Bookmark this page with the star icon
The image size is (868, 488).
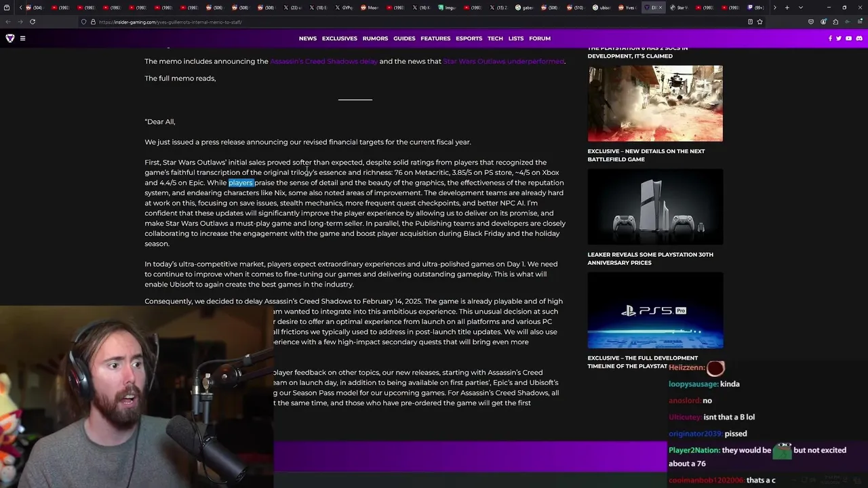(x=759, y=22)
